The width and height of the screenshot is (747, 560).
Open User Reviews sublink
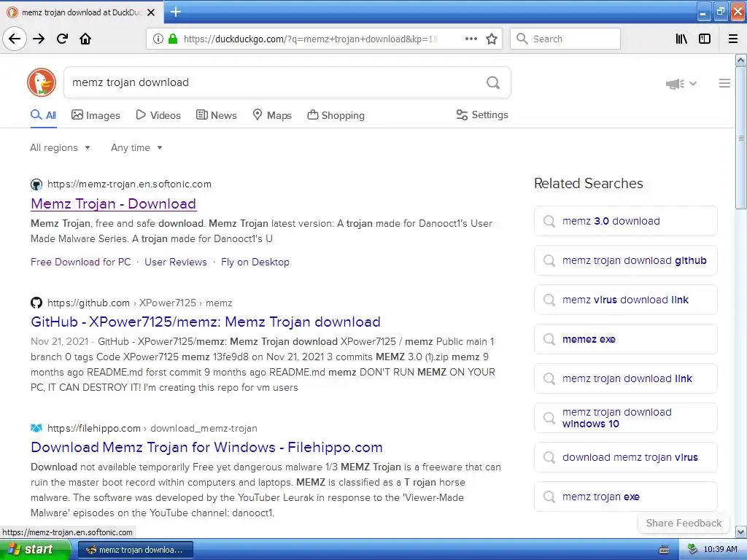point(176,262)
